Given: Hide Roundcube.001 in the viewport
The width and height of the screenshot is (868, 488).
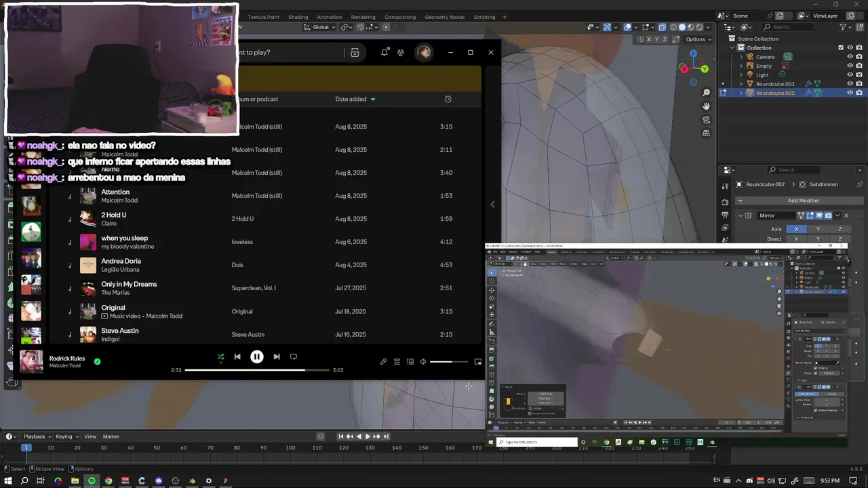Looking at the screenshot, I should tap(850, 84).
